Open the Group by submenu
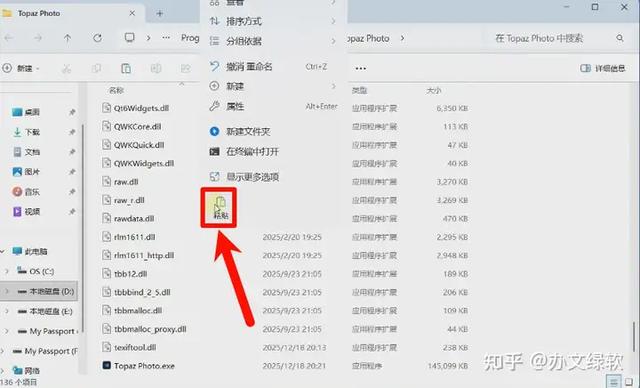 (273, 41)
